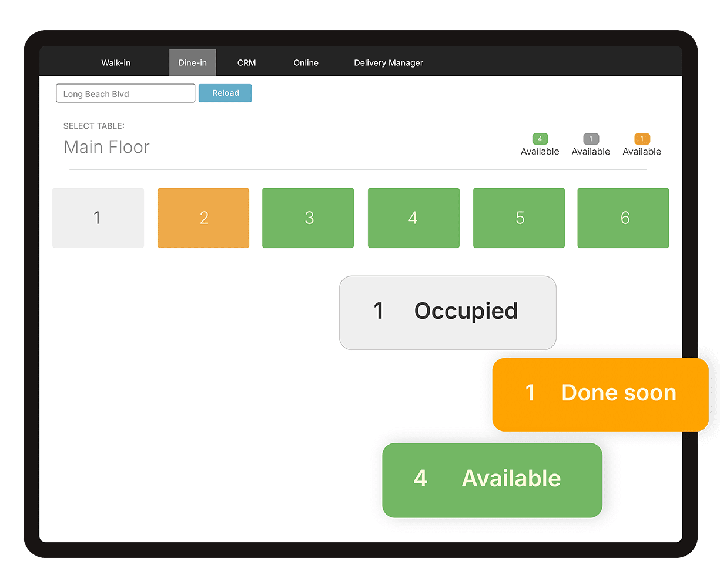Click the orange legend badge showing 1
Viewport: 720px width, 588px height.
tap(642, 139)
